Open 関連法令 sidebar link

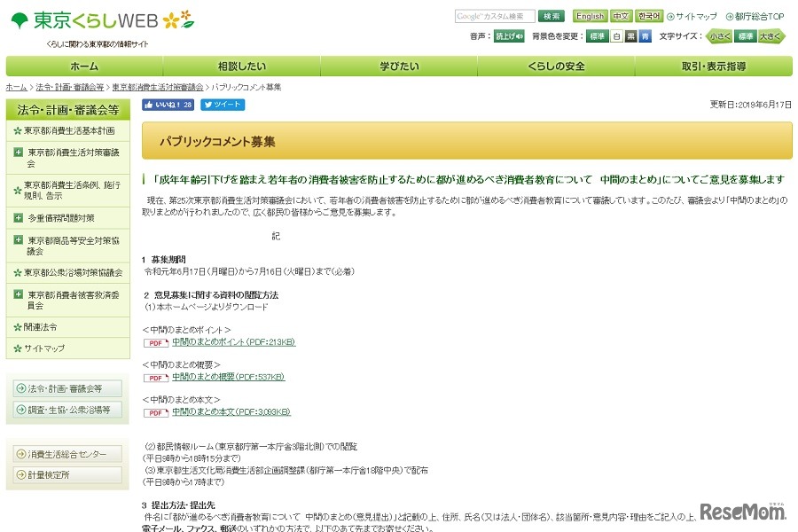pos(40,327)
